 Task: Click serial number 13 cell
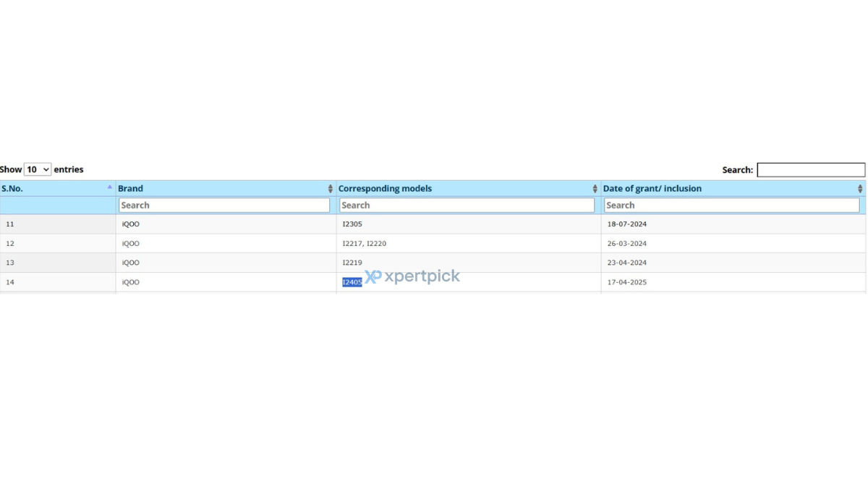58,263
